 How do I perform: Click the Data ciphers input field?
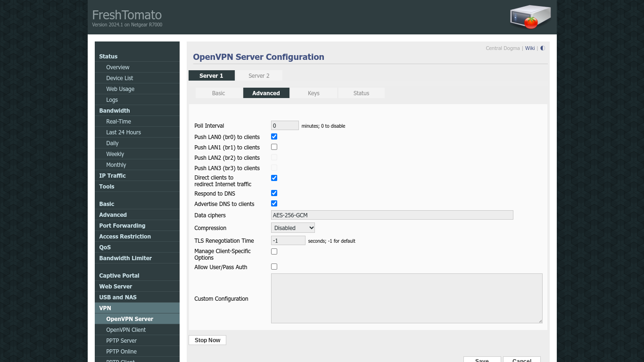[392, 215]
